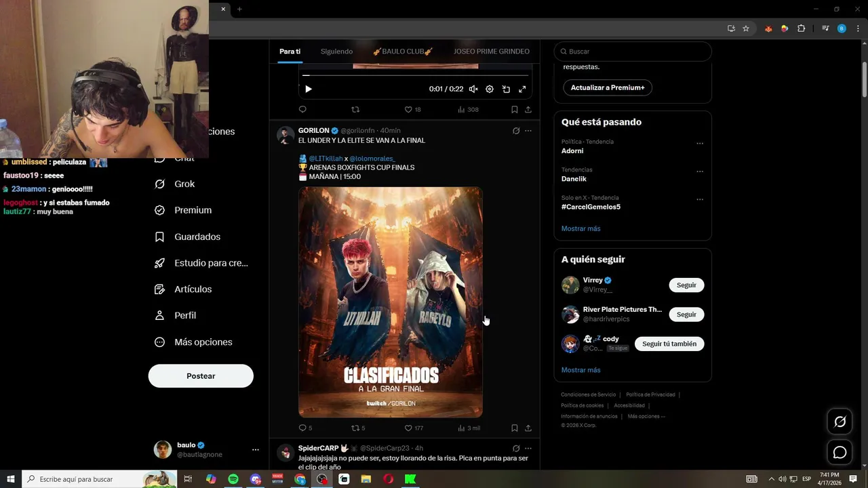The width and height of the screenshot is (868, 488).
Task: Repost the GORILON post
Action: (358, 428)
